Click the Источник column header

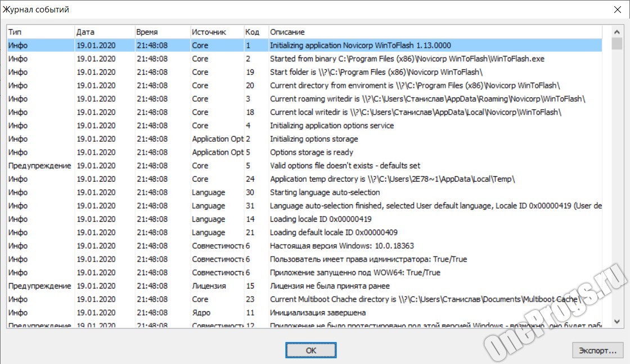click(216, 32)
